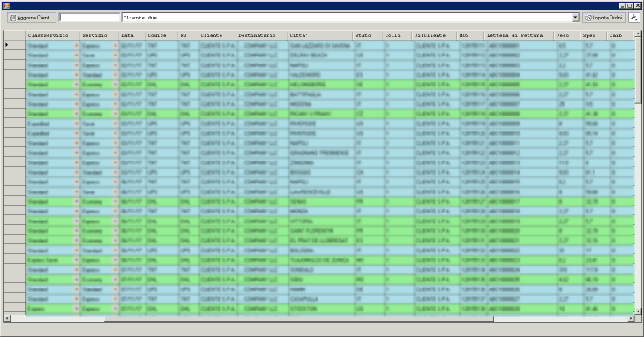Open the first row ClassServizio dropdown arrow
This screenshot has height=337, width=644.
point(76,46)
